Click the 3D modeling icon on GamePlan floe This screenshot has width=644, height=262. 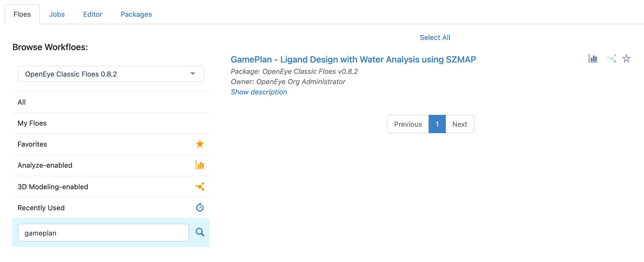pos(612,58)
